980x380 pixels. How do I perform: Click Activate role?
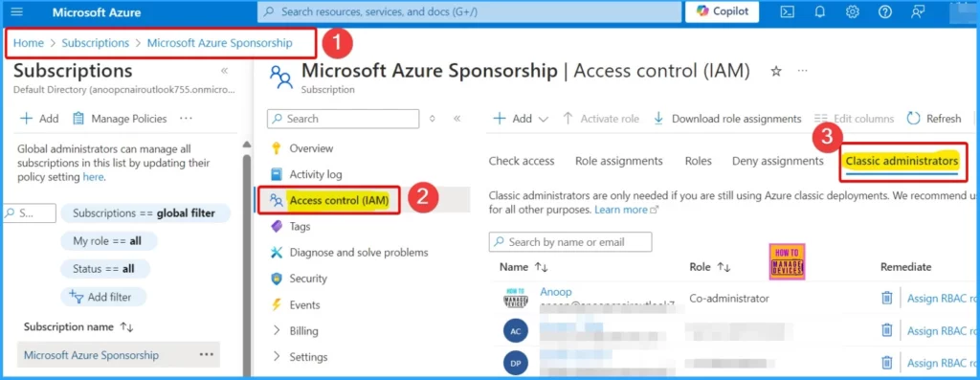(x=601, y=119)
